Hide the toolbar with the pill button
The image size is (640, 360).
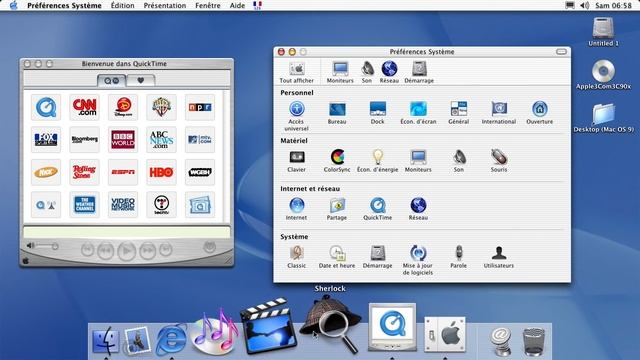pos(562,52)
